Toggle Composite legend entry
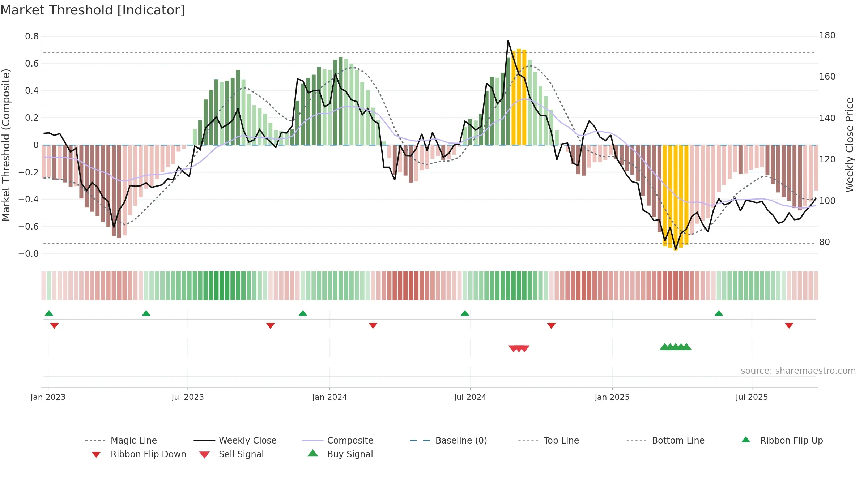The image size is (868, 488). point(337,440)
